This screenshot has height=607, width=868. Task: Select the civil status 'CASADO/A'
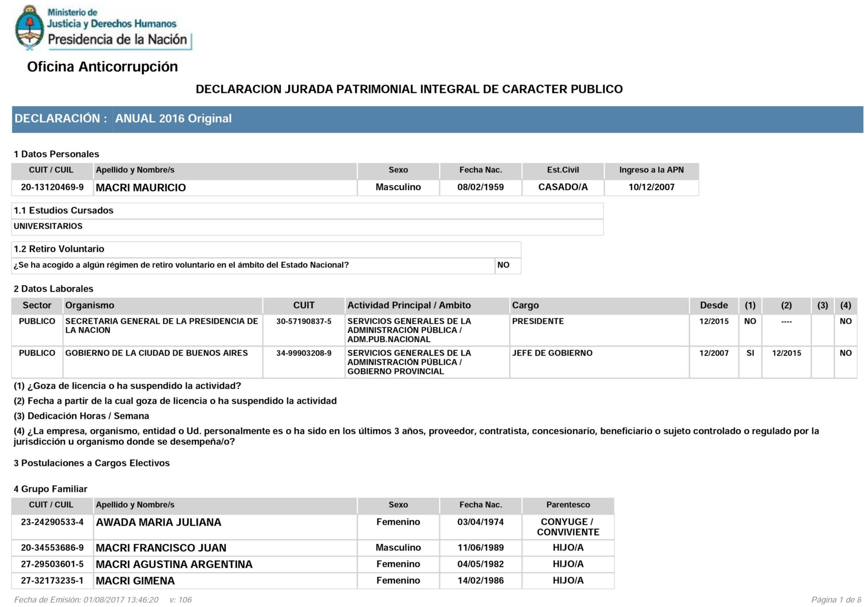pos(563,187)
